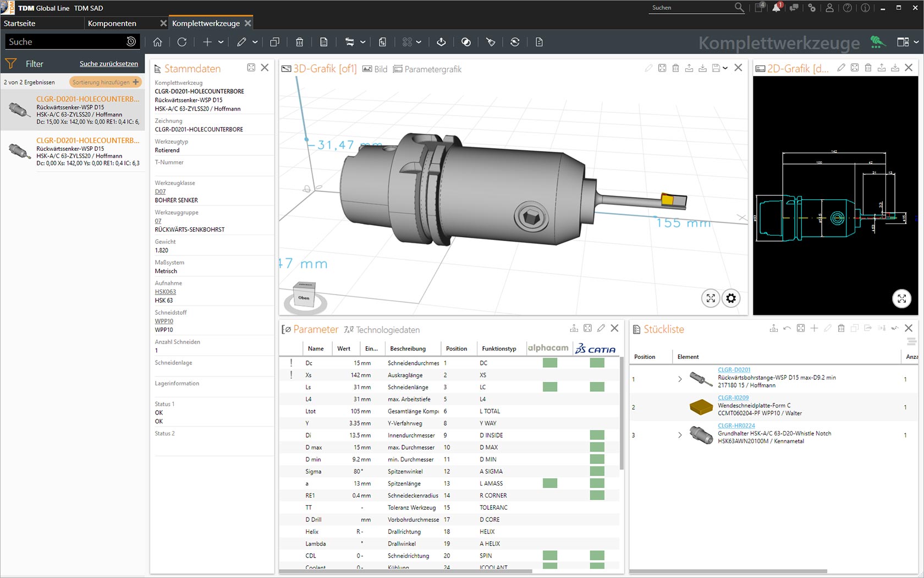Switch to the Technologiedaten tab
This screenshot has width=924, height=578.
click(387, 330)
